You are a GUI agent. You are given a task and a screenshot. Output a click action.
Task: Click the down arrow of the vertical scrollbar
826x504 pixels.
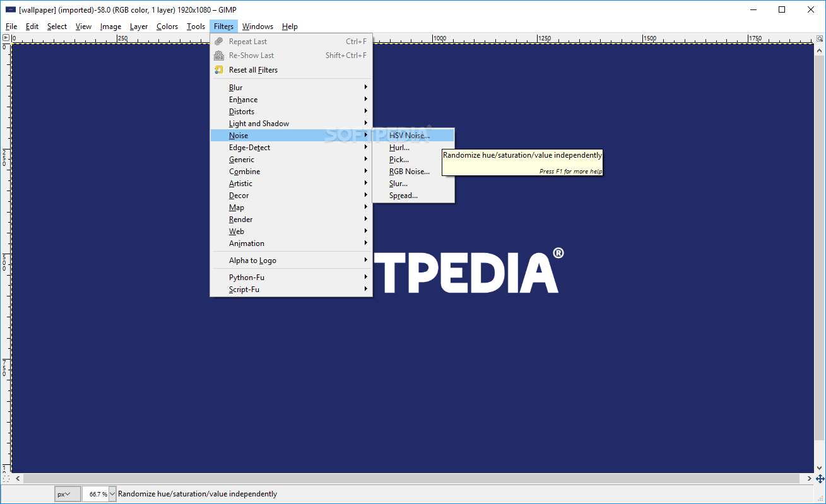click(820, 468)
